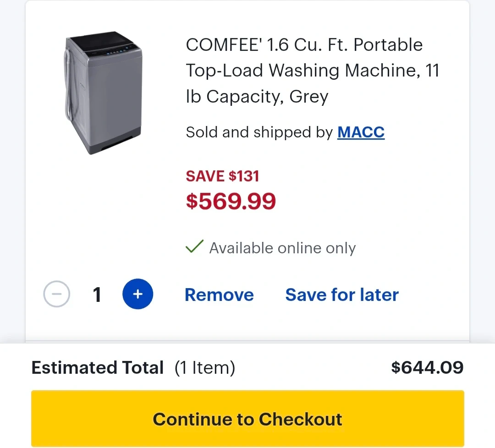Click the yellow checkout bar's left edge
Screen dimensions: 495x448
tap(37, 419)
